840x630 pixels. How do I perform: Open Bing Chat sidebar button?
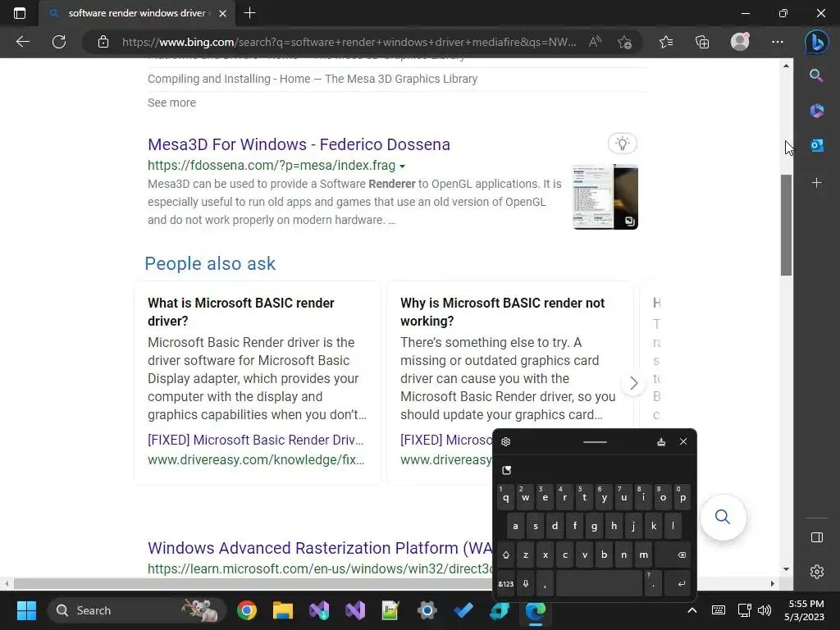coord(816,42)
